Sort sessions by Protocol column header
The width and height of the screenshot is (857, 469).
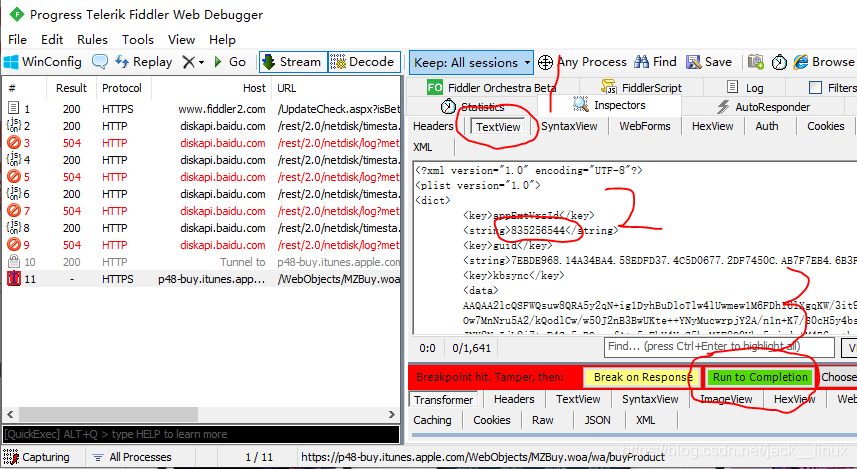122,88
